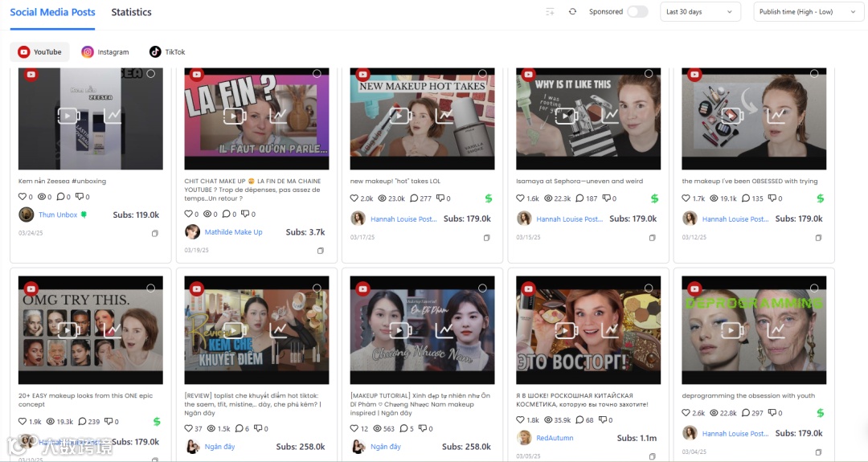868x462 pixels.
Task: Open trend chart icon on NEW MAKEUP HOT TAKES thumbnail
Action: point(444,116)
